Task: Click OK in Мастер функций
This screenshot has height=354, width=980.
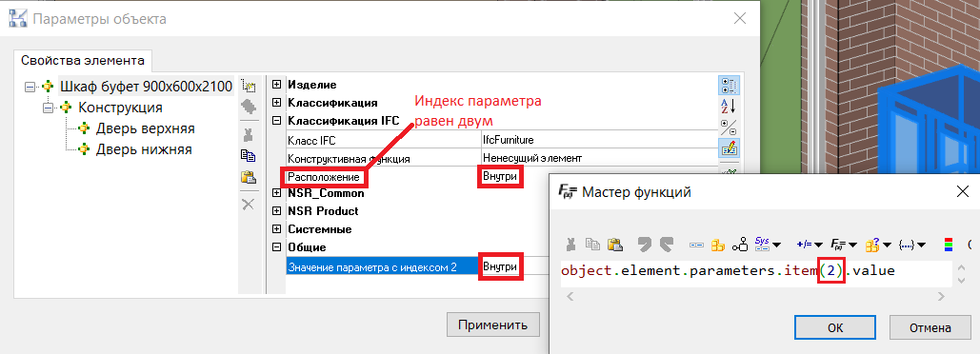Action: (x=835, y=327)
